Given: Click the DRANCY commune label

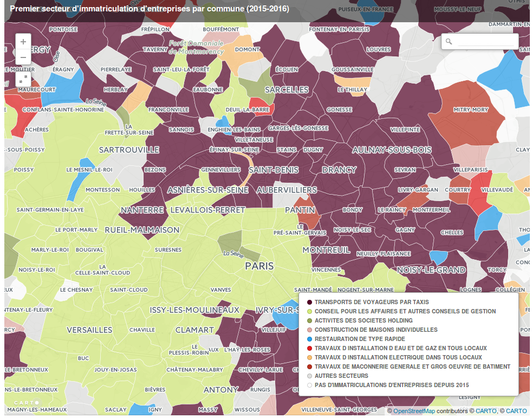Looking at the screenshot, I should tap(339, 170).
